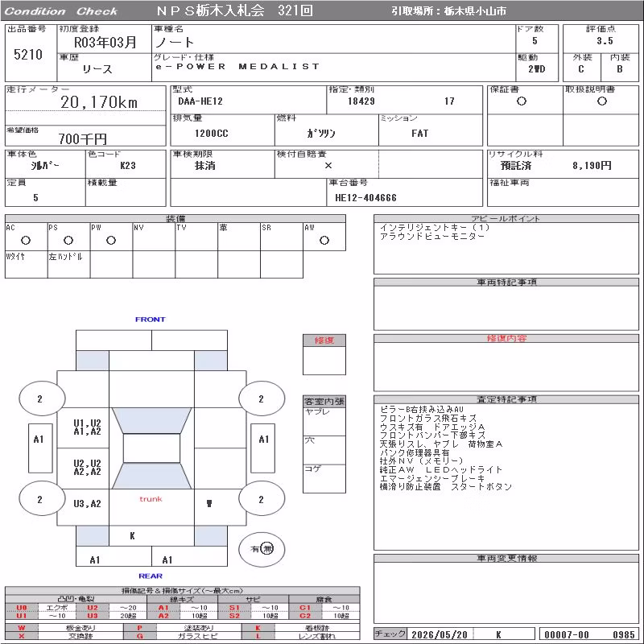Click exterior grade C under 外装
The image size is (644, 644).
pyautogui.click(x=580, y=69)
